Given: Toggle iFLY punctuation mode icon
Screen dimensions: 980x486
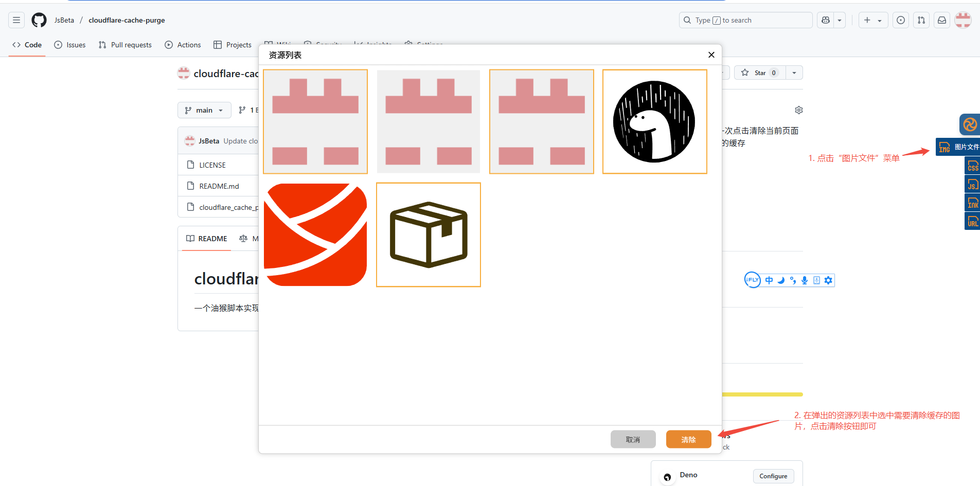Looking at the screenshot, I should (793, 280).
